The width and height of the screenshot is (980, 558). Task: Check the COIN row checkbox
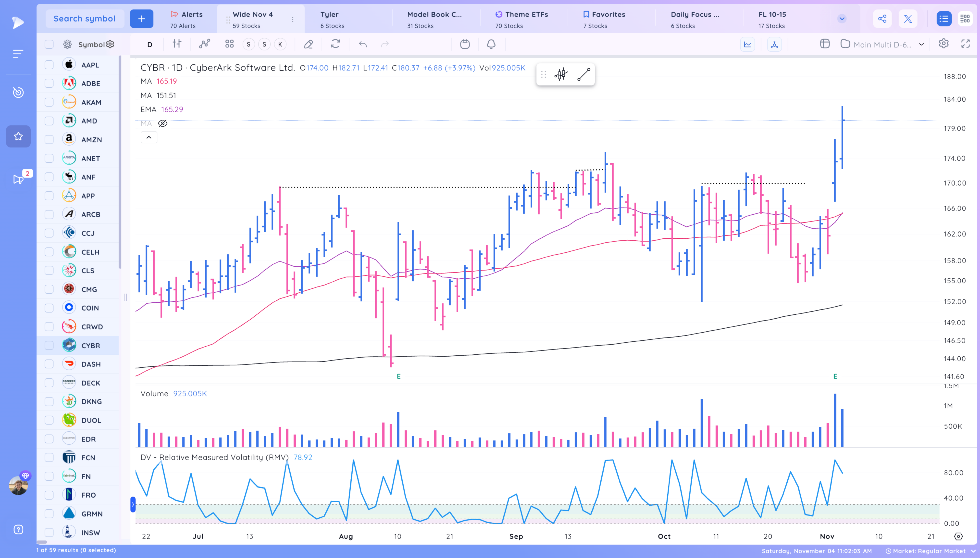point(49,308)
